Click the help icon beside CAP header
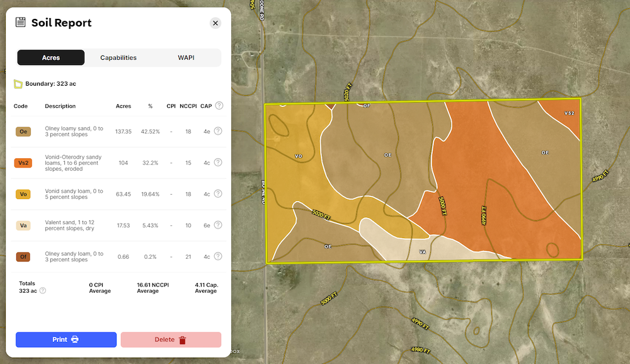 tap(219, 106)
